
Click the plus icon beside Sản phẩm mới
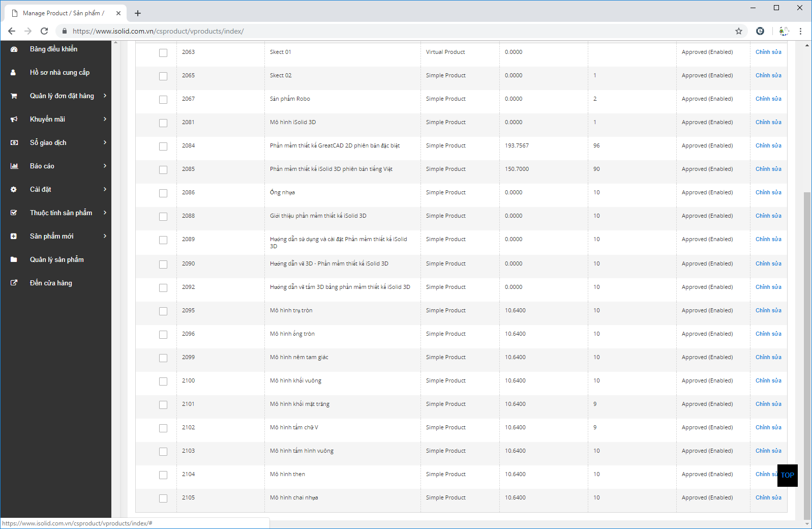pyautogui.click(x=14, y=237)
